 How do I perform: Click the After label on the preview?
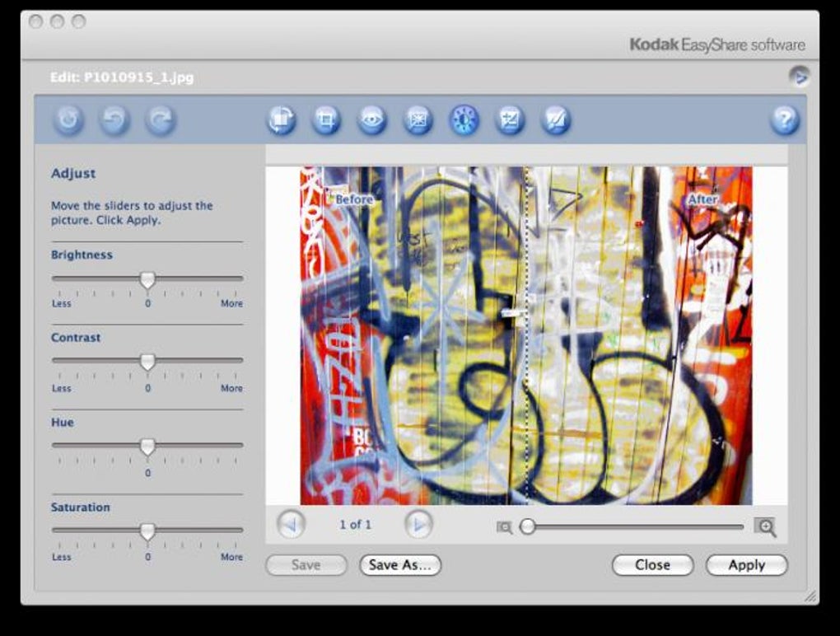[x=702, y=199]
